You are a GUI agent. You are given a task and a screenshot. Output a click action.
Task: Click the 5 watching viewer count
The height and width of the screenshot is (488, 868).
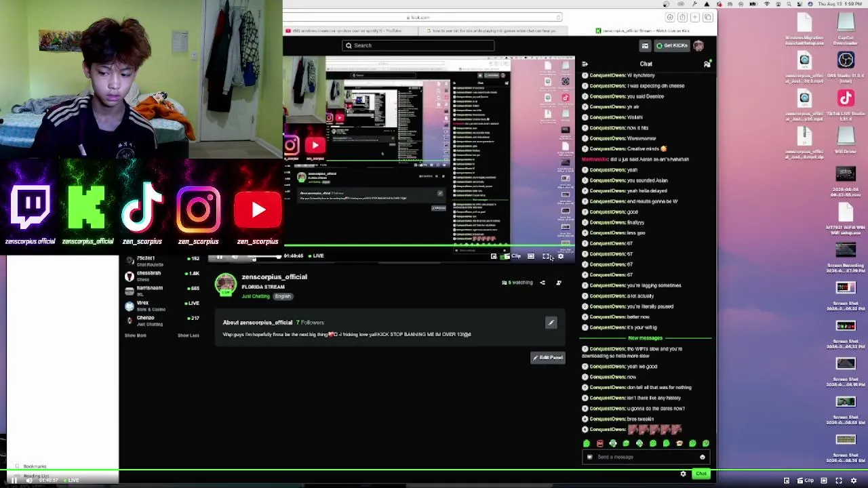click(x=517, y=283)
